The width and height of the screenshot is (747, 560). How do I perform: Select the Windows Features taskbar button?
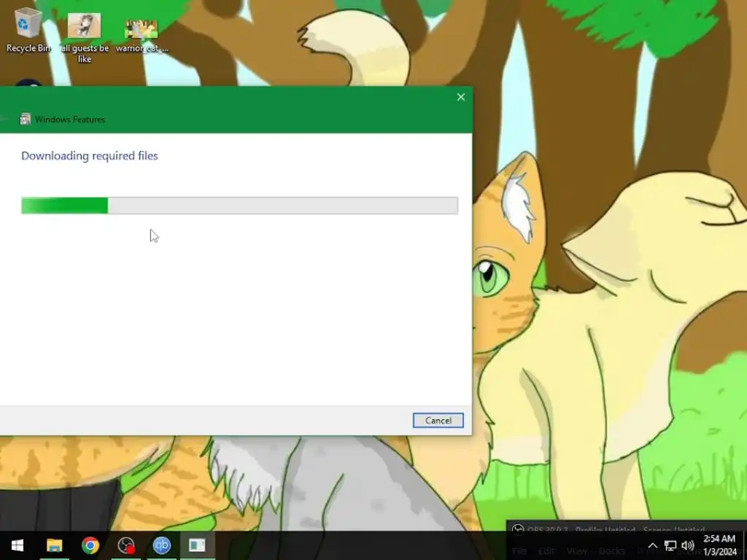[x=197, y=545]
